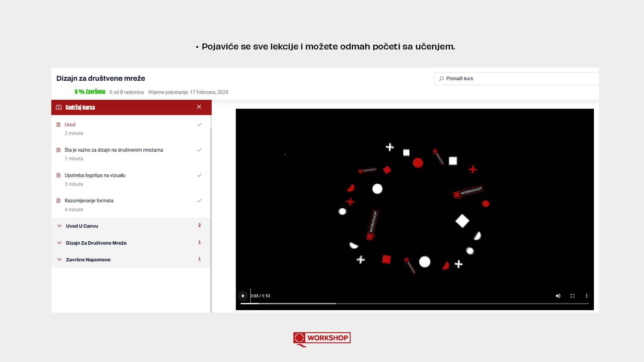Open video more options menu
Screen dimensions: 644x362
[x=586, y=296]
